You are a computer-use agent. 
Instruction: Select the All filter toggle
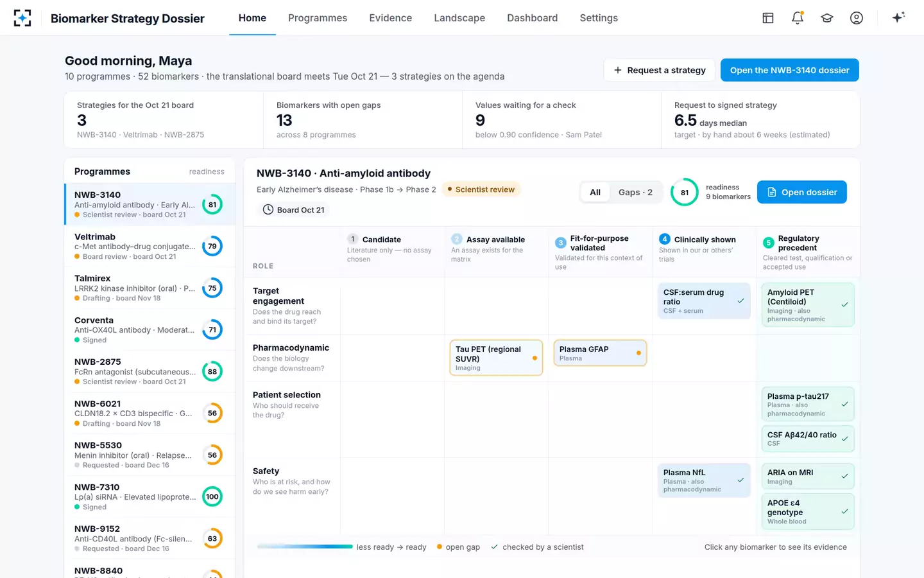tap(595, 192)
